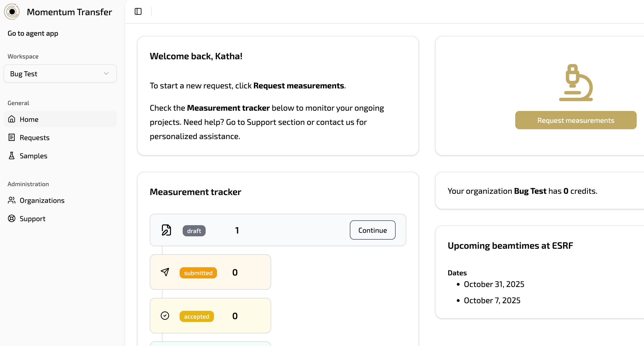
Task: Toggle the sidebar panel icon
Action: (x=138, y=11)
